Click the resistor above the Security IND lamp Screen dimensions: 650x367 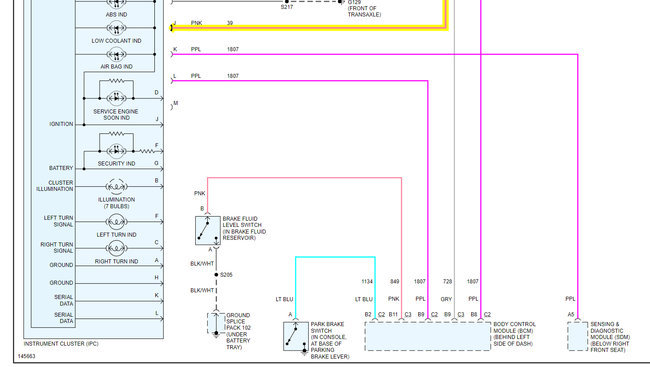[116, 134]
